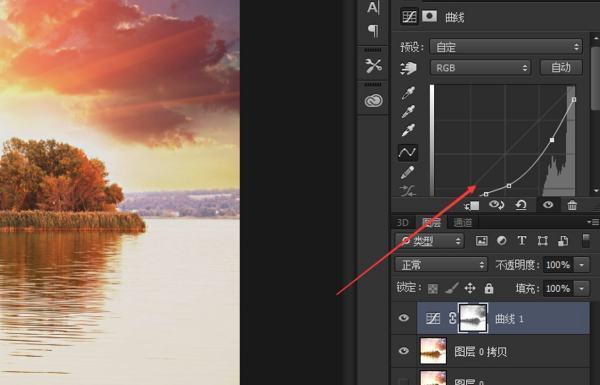Switch to the 3D tab

[402, 222]
